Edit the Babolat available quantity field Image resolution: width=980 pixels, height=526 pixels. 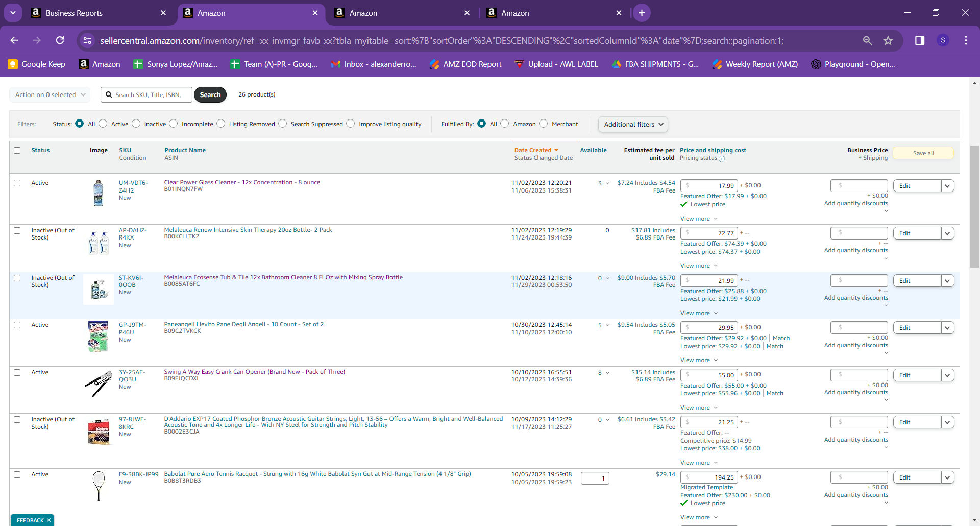tap(595, 479)
